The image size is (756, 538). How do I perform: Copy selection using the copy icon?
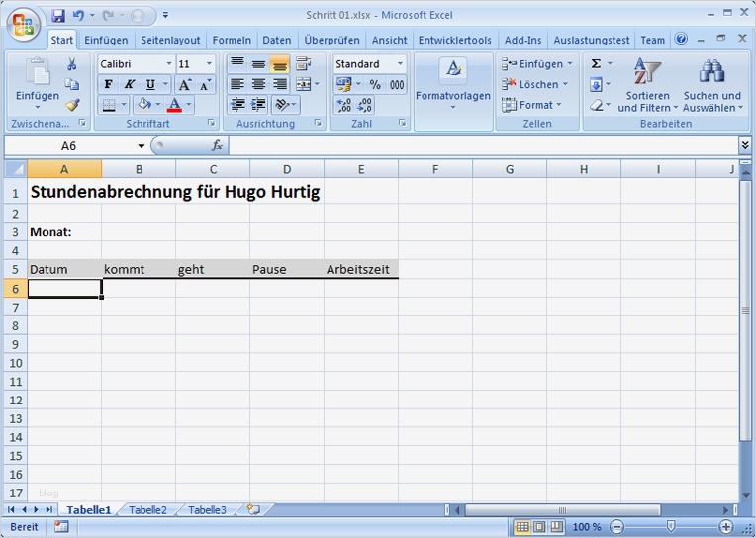[x=72, y=84]
